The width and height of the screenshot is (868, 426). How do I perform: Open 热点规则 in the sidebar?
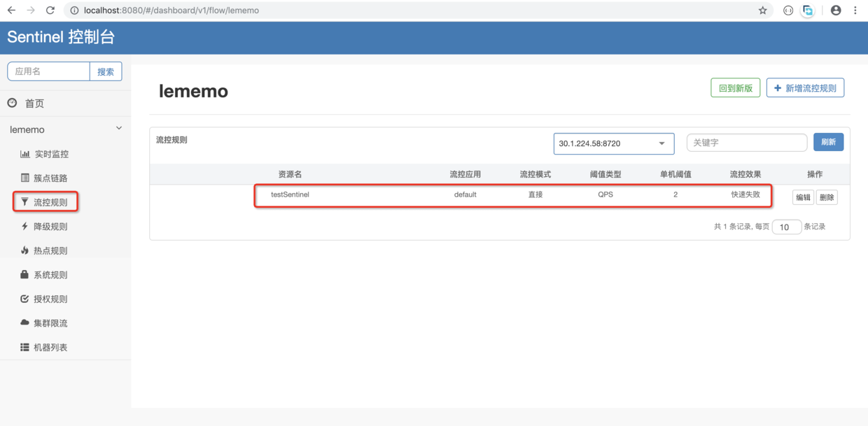click(x=50, y=250)
